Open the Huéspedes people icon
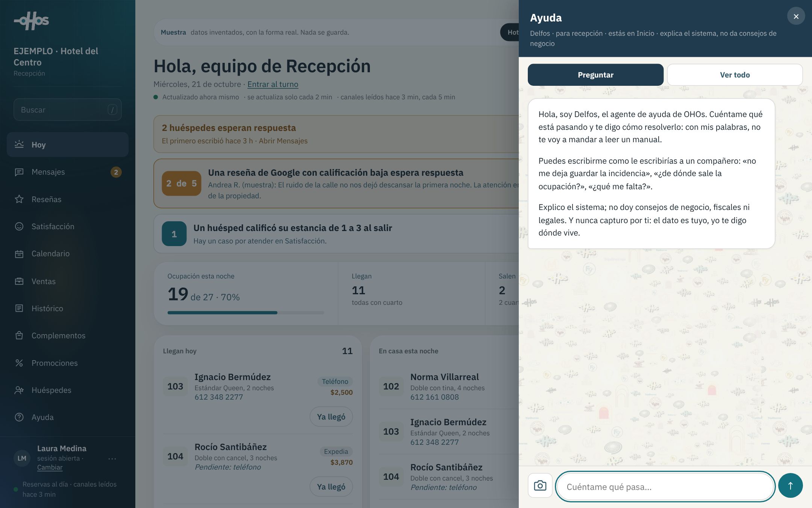 click(x=19, y=390)
